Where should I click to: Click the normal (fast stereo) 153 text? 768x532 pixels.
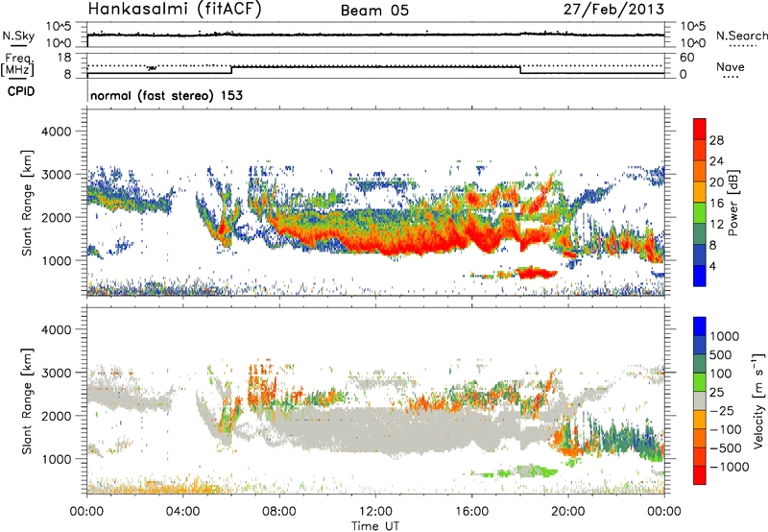[x=166, y=95]
